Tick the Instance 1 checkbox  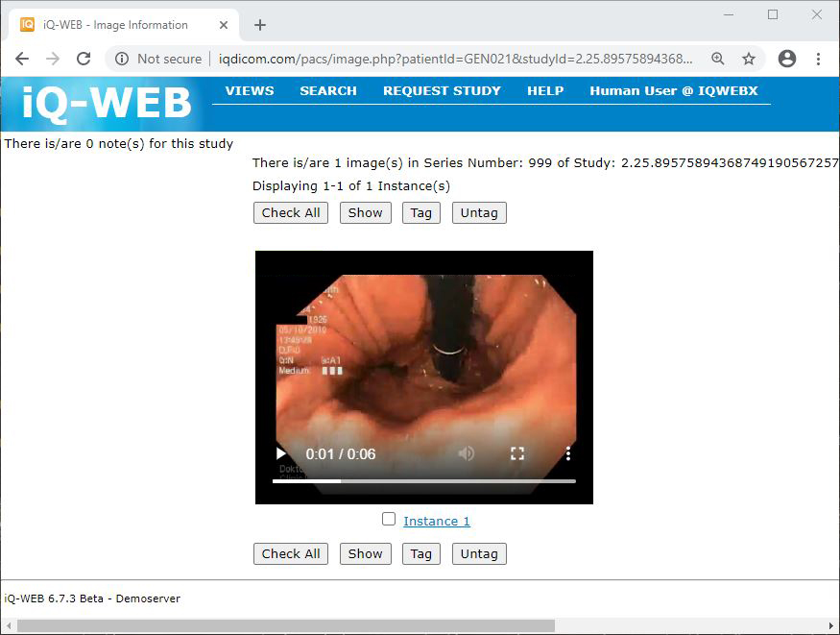click(x=389, y=519)
